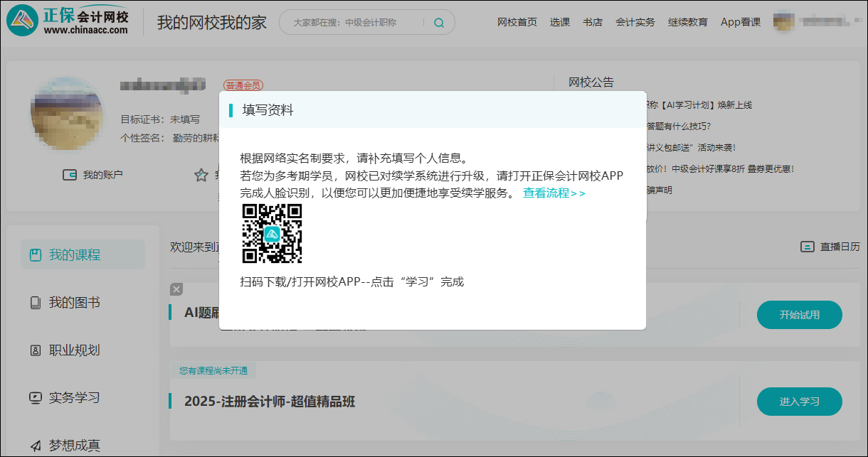Open the 直播日历 calendar icon
Screen dimensions: 868x457
point(807,247)
